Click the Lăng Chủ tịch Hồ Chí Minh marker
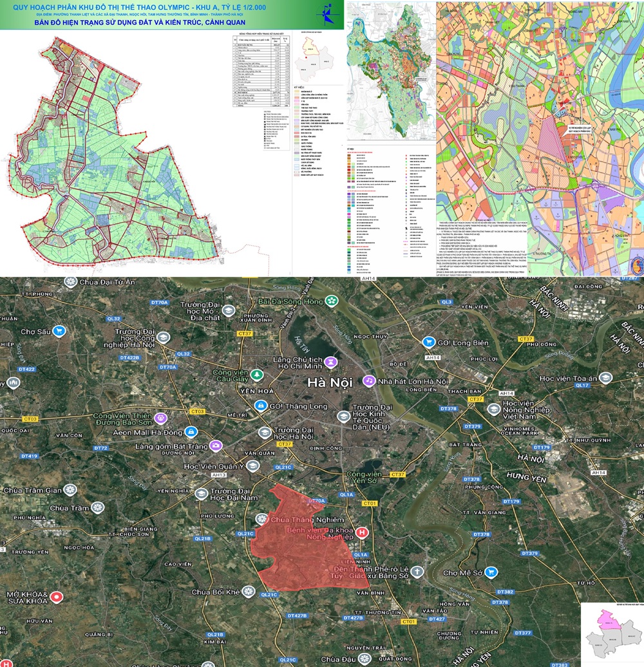The image size is (644, 667). pyautogui.click(x=331, y=362)
